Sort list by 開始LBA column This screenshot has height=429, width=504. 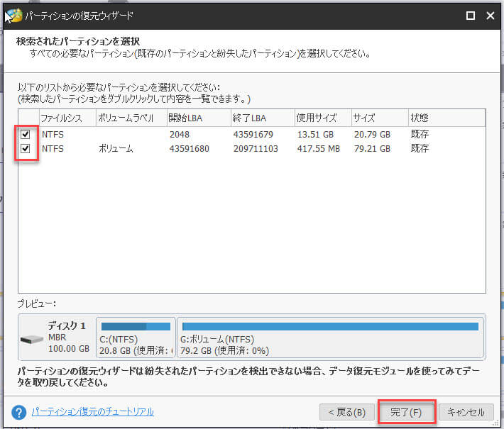pyautogui.click(x=198, y=118)
